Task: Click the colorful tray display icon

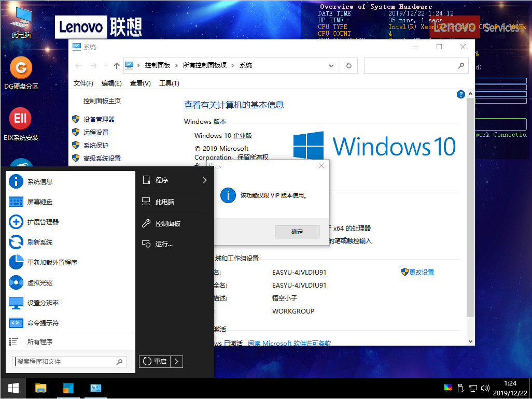Action: [448, 388]
